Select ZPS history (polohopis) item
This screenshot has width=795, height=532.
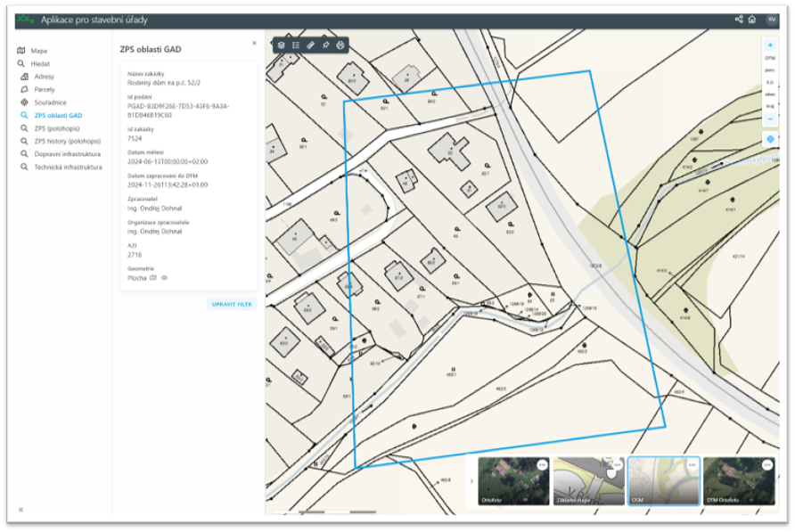[68, 141]
